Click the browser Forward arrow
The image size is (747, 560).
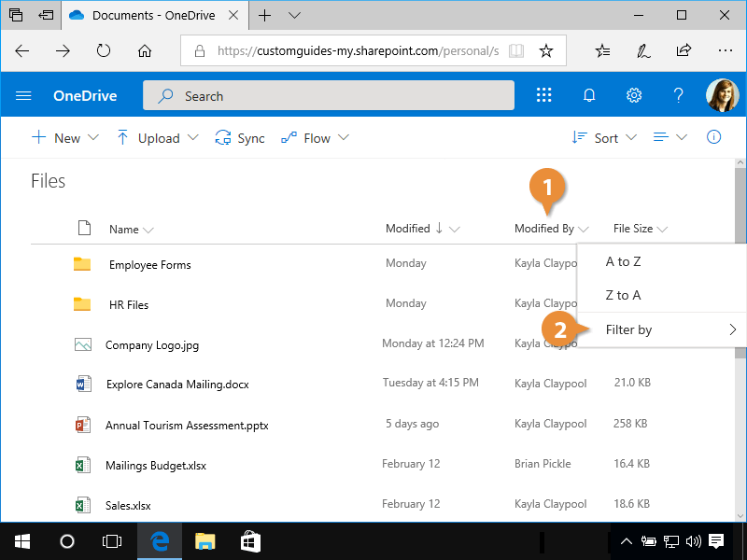(63, 50)
